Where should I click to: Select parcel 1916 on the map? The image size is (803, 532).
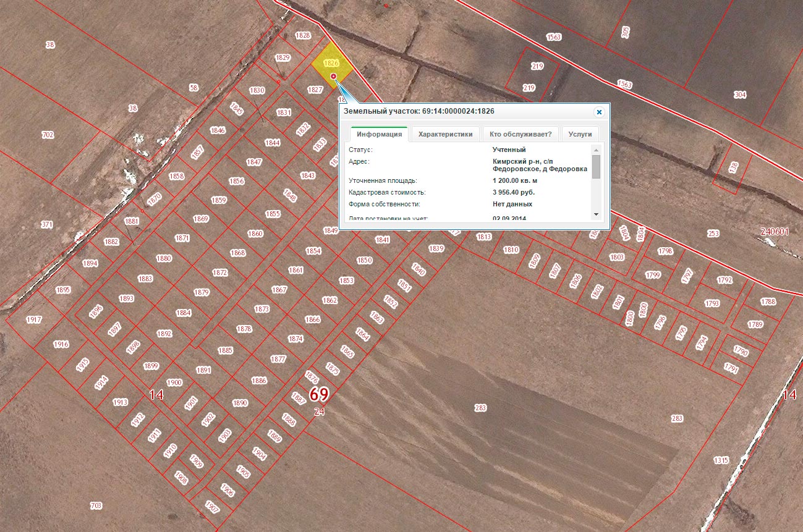coord(61,344)
